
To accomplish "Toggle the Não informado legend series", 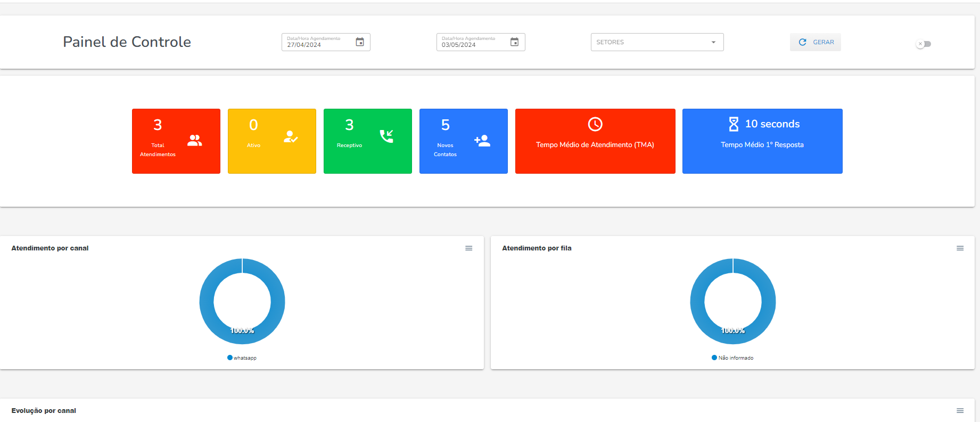I will (x=732, y=358).
